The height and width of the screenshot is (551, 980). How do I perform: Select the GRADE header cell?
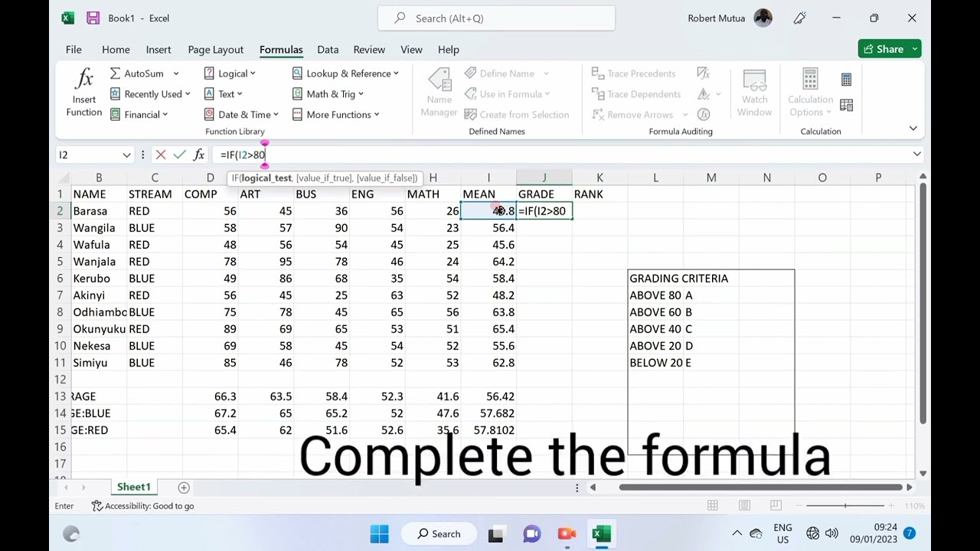pyautogui.click(x=544, y=194)
